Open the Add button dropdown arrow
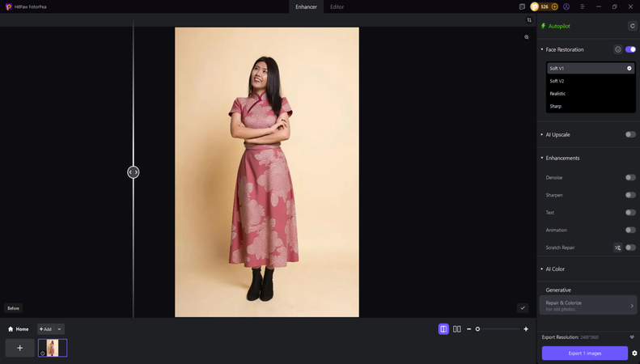 (59, 329)
